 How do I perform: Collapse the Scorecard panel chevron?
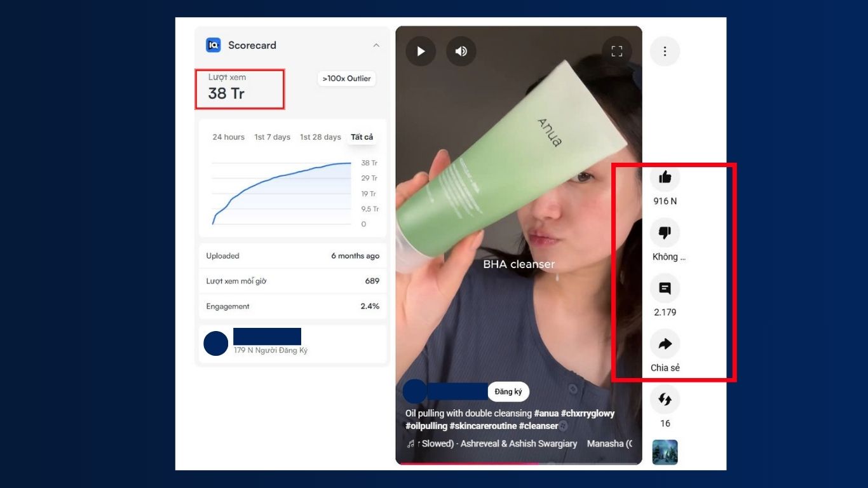click(376, 45)
